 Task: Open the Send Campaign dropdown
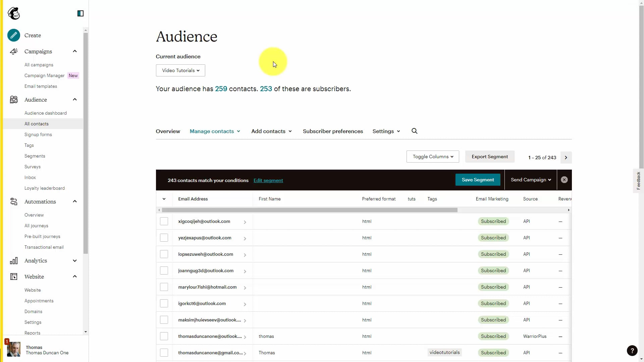pyautogui.click(x=531, y=180)
